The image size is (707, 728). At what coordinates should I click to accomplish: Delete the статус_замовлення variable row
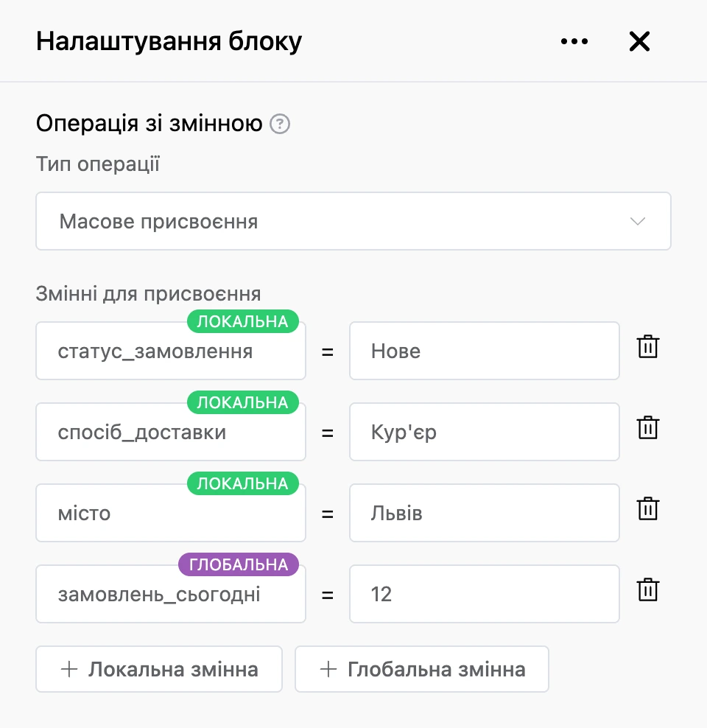(x=647, y=346)
